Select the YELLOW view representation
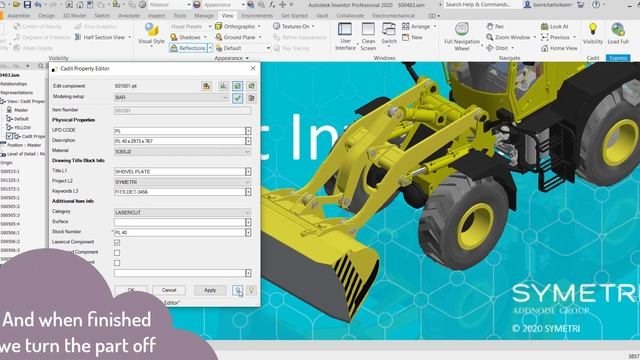 coord(22,127)
